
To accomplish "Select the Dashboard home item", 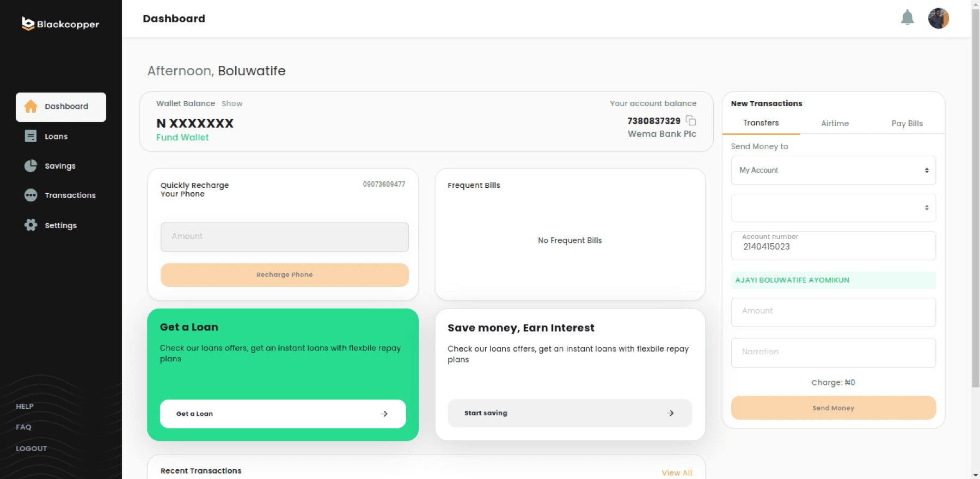I will click(x=61, y=107).
